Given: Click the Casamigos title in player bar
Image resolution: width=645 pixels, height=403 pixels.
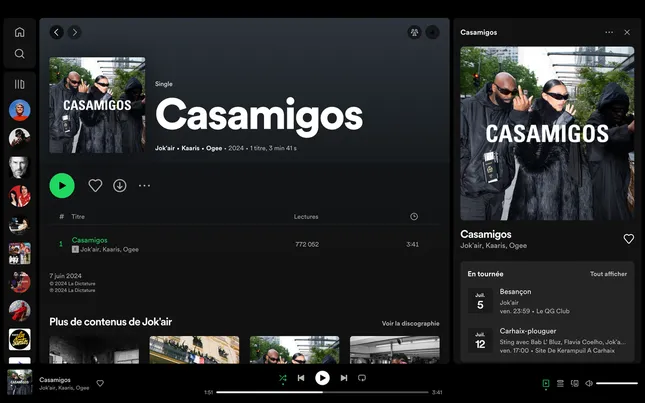Looking at the screenshot, I should (55, 380).
